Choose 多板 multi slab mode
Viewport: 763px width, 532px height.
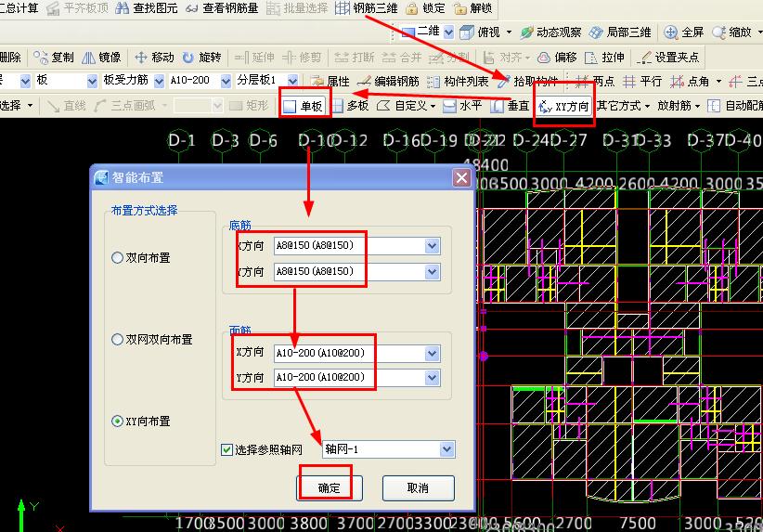pos(350,106)
